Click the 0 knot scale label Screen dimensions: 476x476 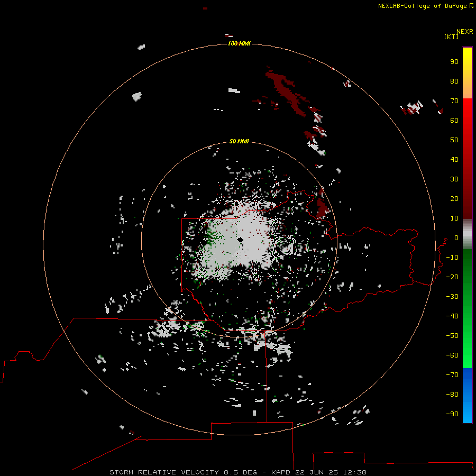[456, 237]
